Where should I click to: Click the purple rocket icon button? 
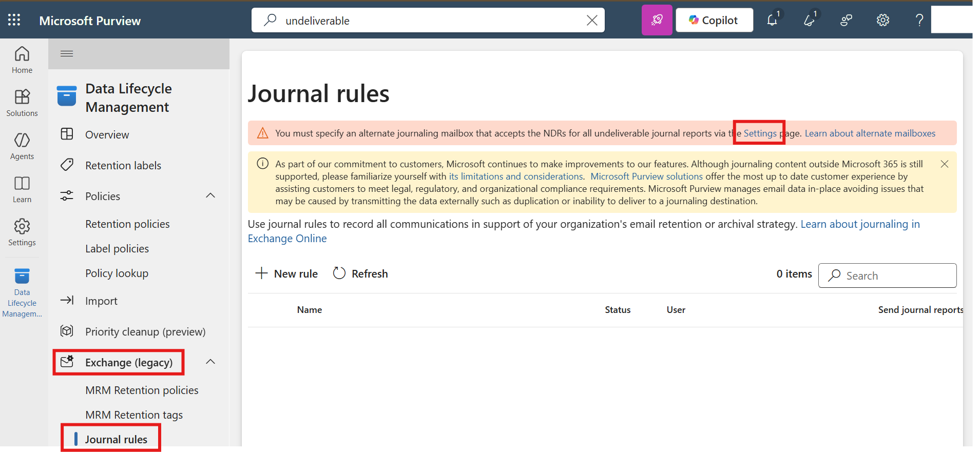pos(657,20)
